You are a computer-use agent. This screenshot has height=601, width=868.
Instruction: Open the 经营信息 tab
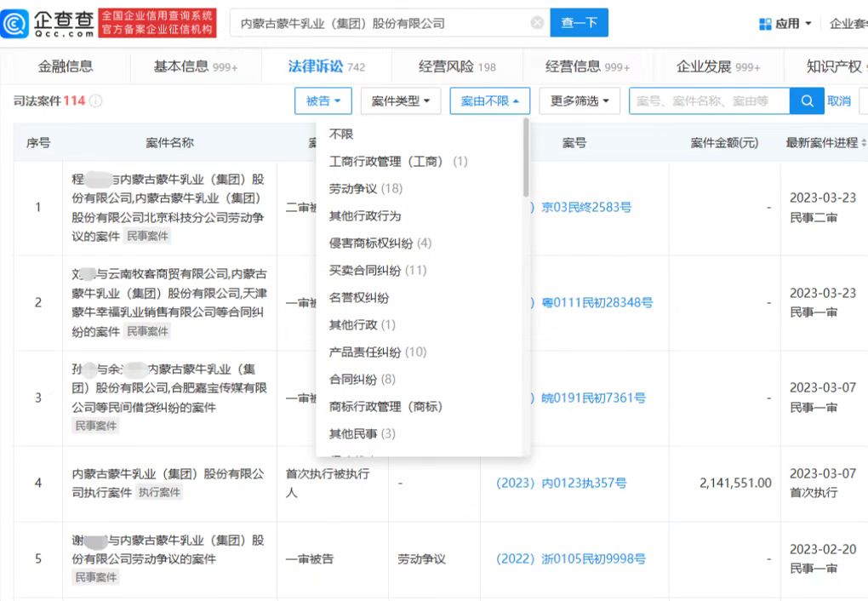pyautogui.click(x=587, y=66)
